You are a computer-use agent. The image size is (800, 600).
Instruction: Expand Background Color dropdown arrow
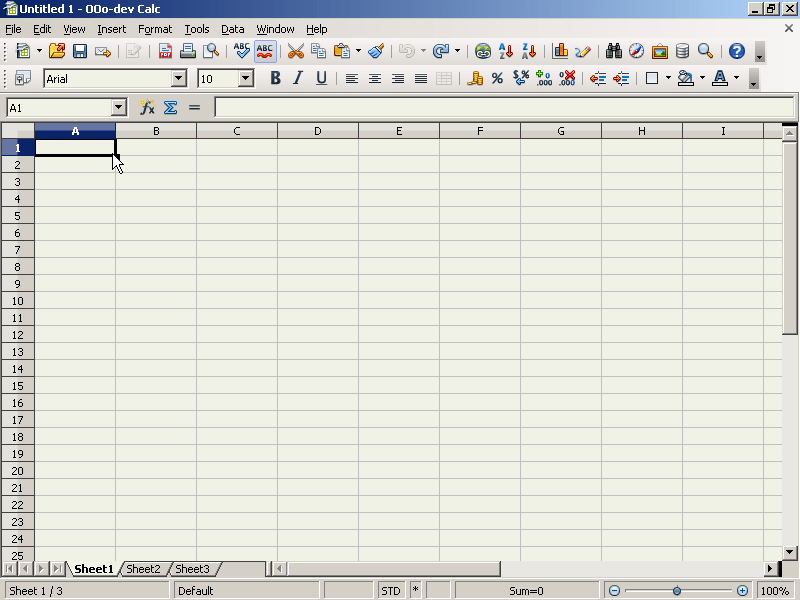coord(702,78)
